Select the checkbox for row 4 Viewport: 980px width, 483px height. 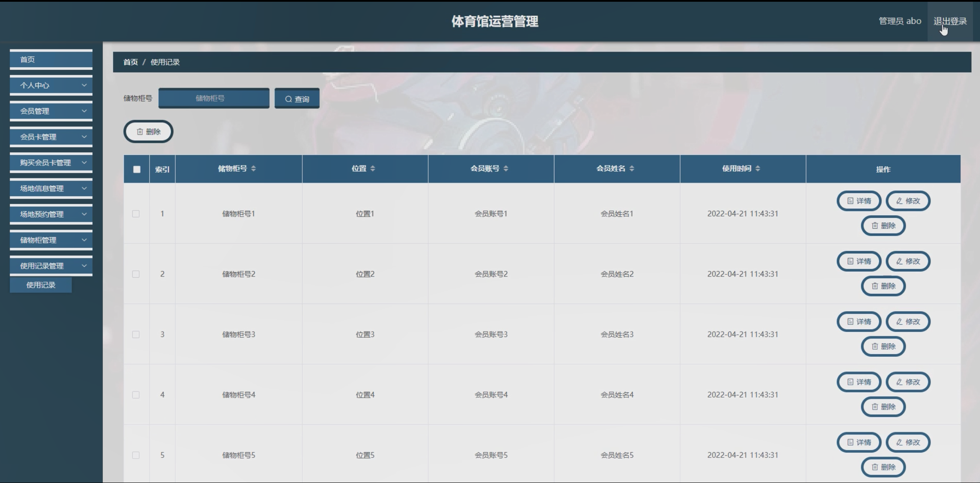(x=136, y=395)
